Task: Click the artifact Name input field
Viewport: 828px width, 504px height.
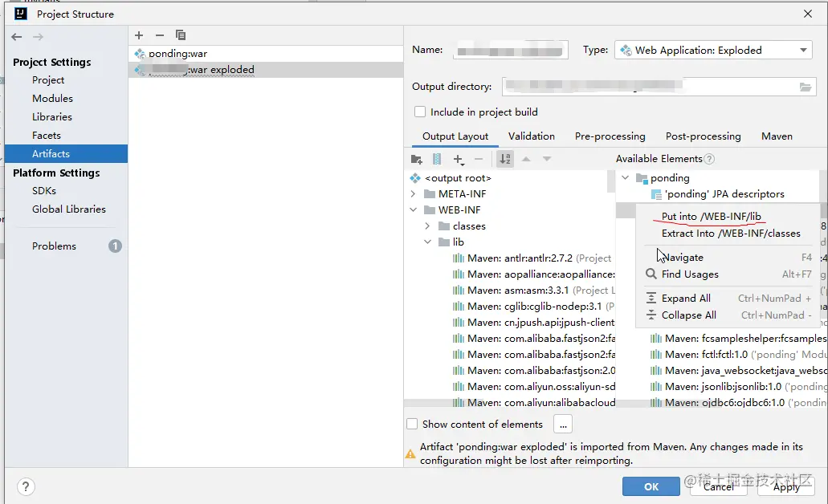Action: point(510,50)
